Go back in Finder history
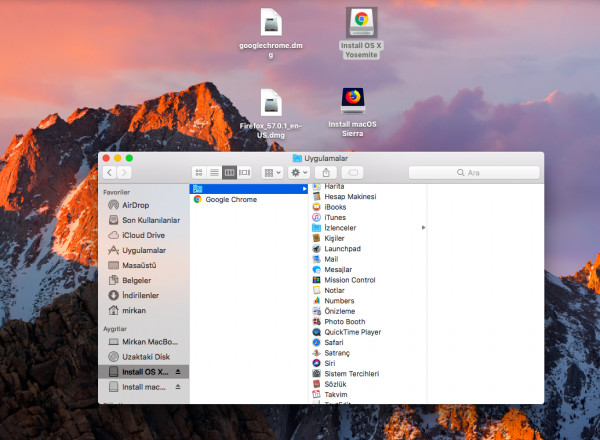Screen dimensions: 600x440 (x=110, y=173)
